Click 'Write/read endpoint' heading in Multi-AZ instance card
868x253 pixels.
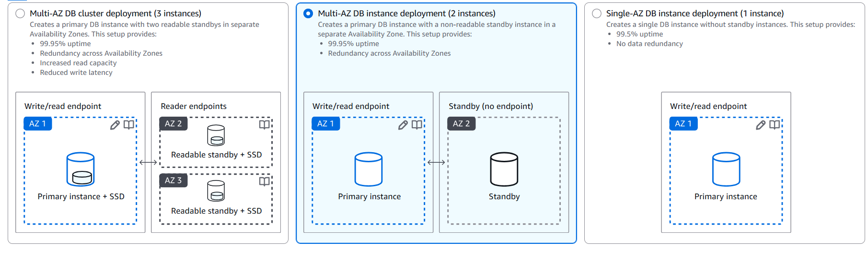[x=351, y=106]
